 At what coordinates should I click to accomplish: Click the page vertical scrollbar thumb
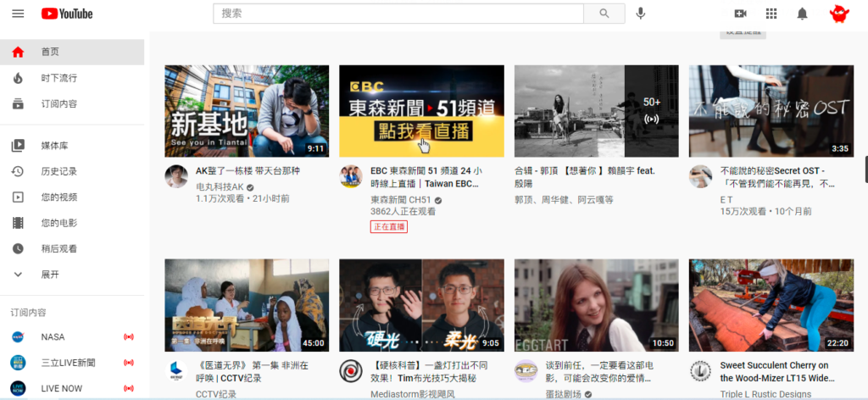pyautogui.click(x=865, y=169)
